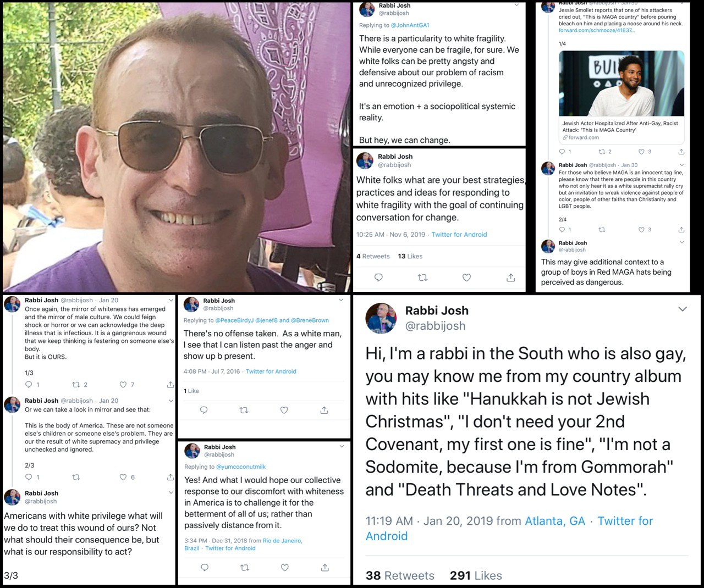Image resolution: width=704 pixels, height=588 pixels.
Task: Like the Jul 7, 2016 tweet
Action: point(284,410)
